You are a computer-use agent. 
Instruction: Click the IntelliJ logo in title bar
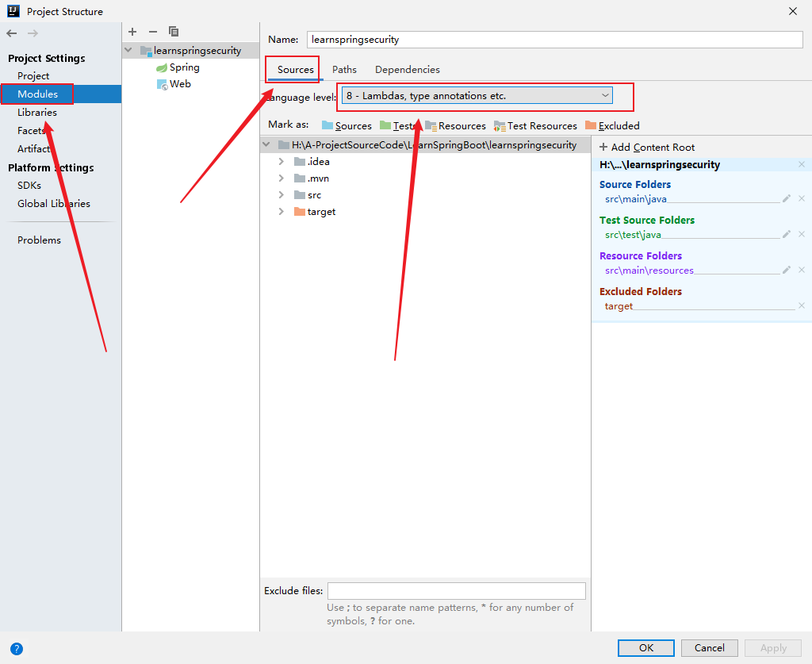(x=13, y=11)
